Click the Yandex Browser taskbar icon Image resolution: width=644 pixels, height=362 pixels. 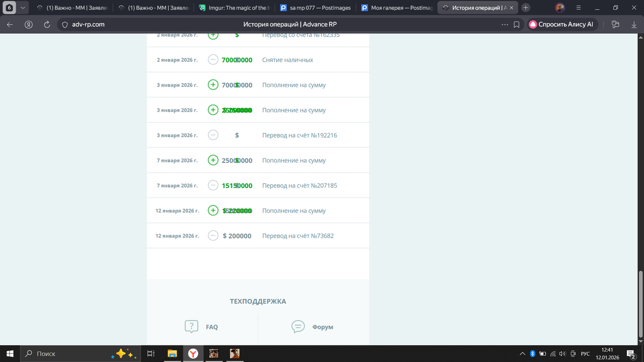(193, 353)
